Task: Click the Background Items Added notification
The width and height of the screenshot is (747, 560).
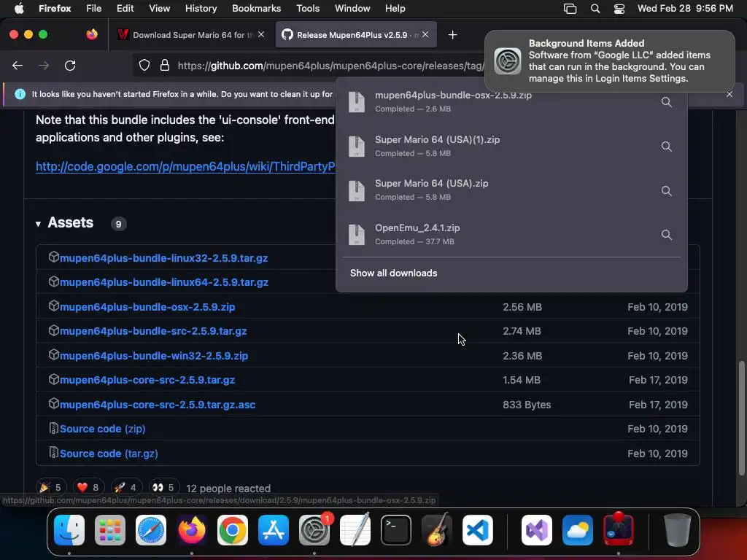Action: 610,61
